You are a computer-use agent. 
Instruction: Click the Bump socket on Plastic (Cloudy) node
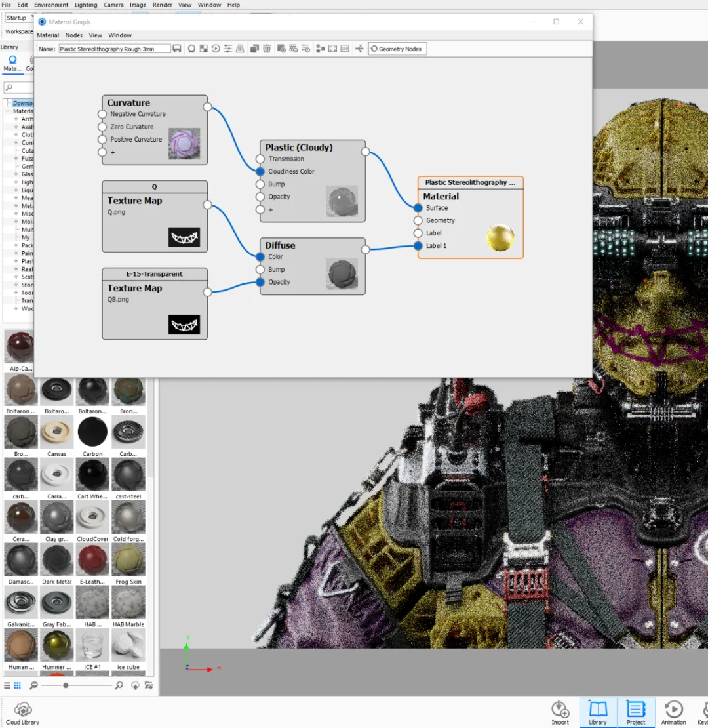(x=260, y=184)
